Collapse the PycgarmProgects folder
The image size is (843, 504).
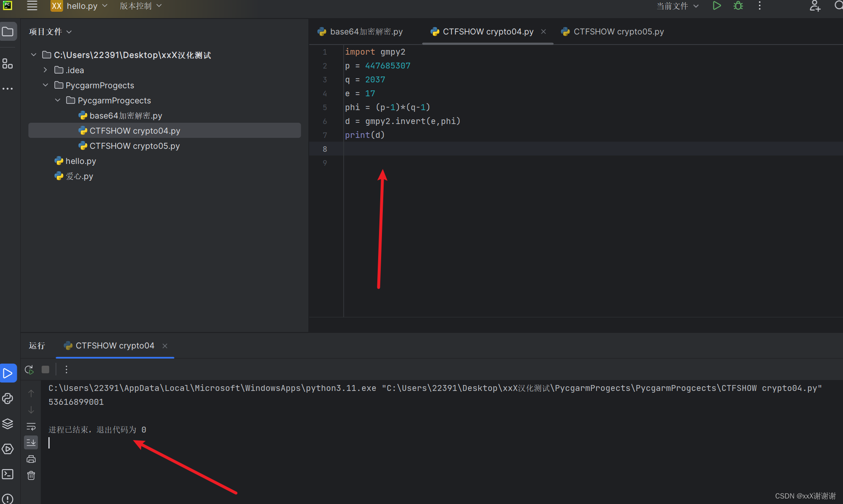tap(45, 85)
